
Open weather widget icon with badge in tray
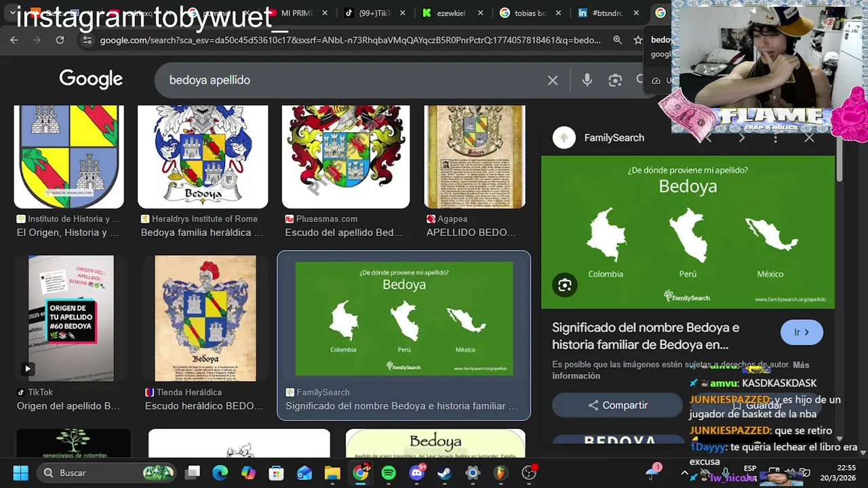[654, 470]
